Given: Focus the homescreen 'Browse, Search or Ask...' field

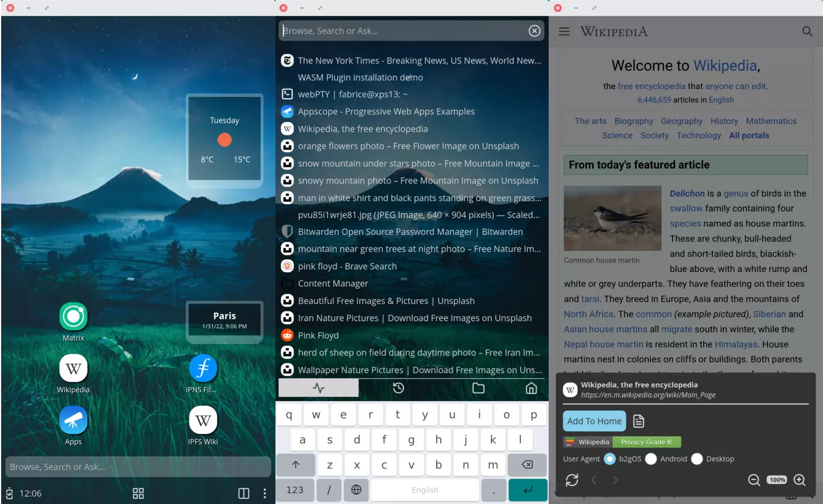Looking at the screenshot, I should [138, 467].
